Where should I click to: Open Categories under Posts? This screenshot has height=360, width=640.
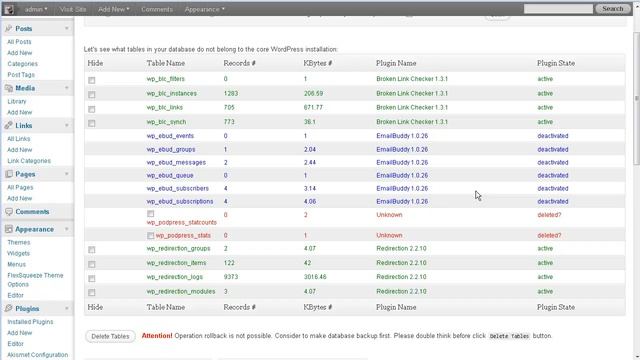coord(22,64)
